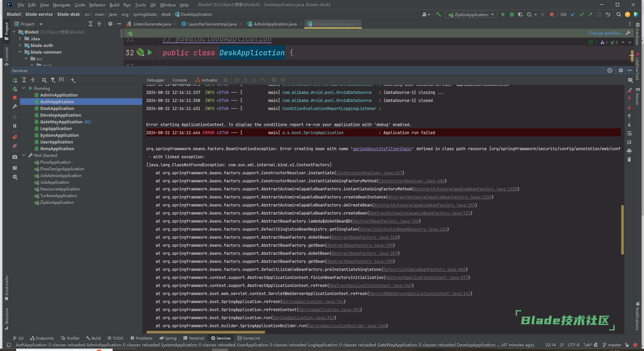Click View Breakpoints red circles icon
This screenshot has height=351, width=644.
pos(15,137)
